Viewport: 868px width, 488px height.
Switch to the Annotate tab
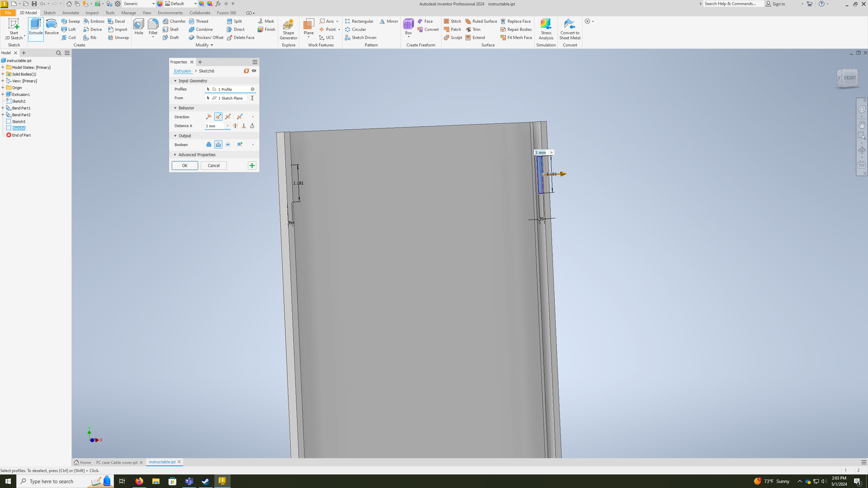point(71,13)
